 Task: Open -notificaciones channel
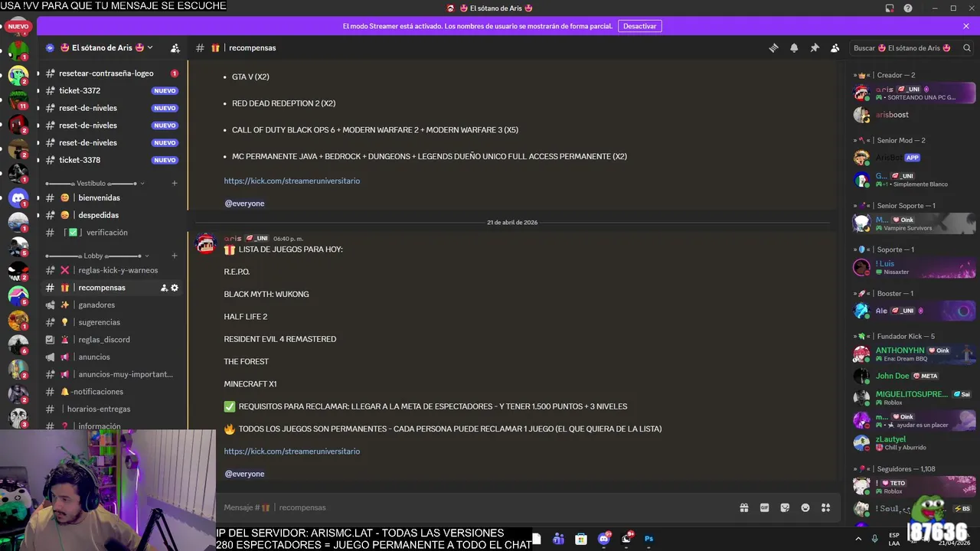112,392
